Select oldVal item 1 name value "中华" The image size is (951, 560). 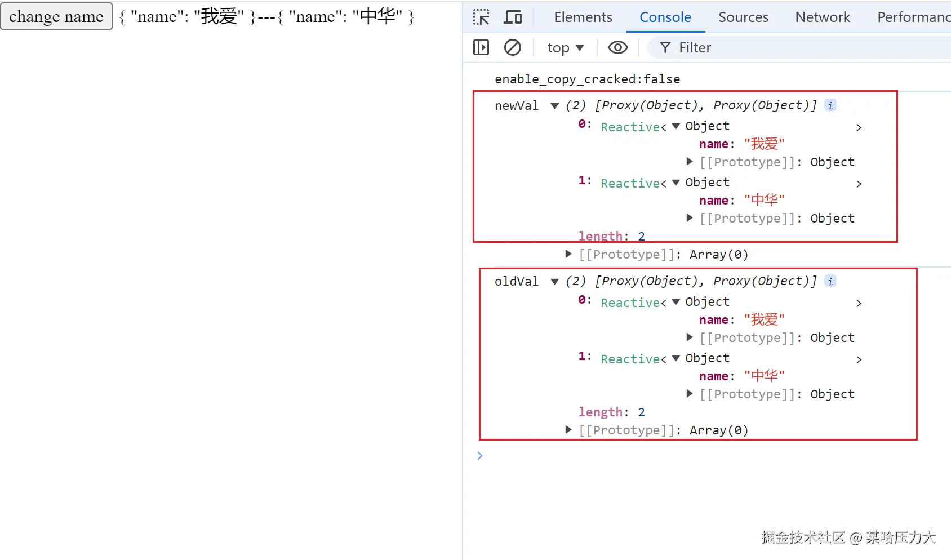pos(764,376)
